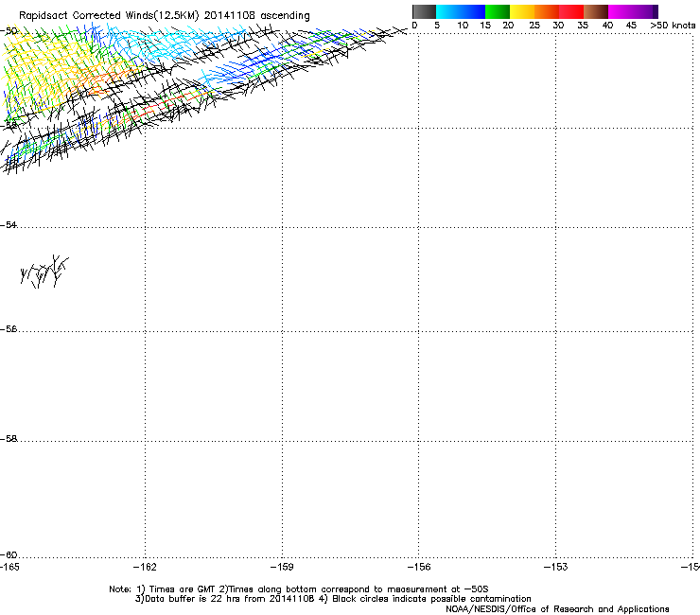Click the '-60' latitude axis label

pyautogui.click(x=9, y=554)
